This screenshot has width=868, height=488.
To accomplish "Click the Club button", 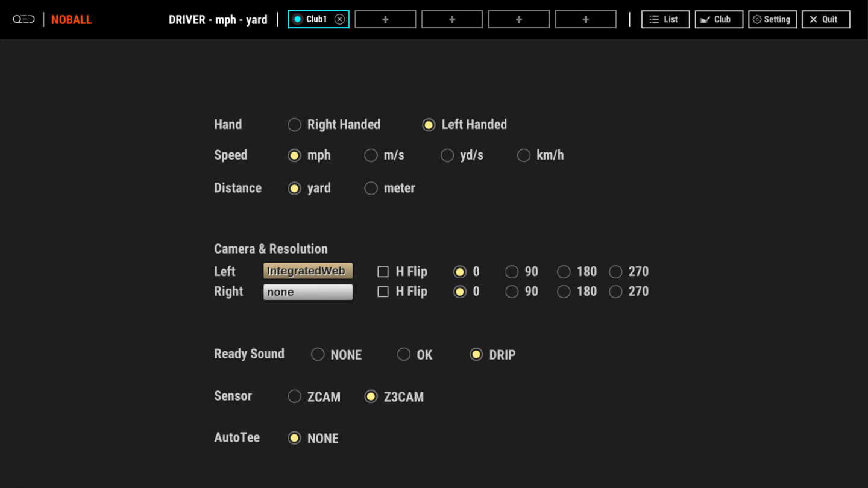I will (719, 19).
